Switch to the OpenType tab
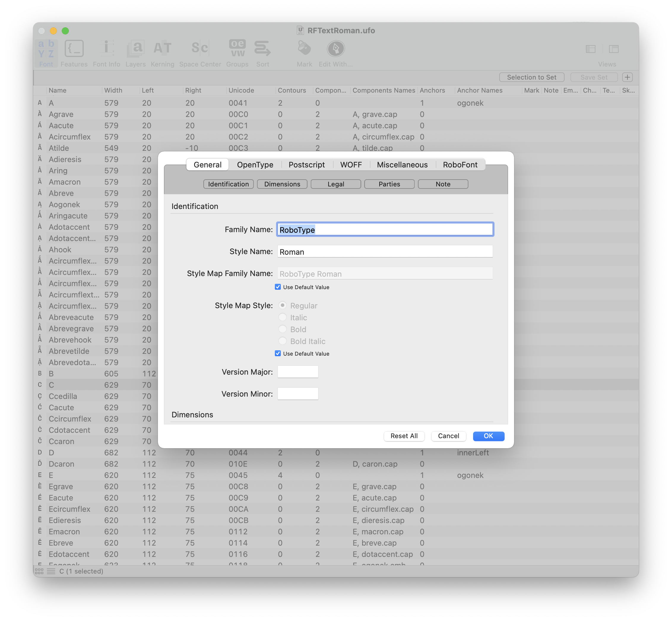 tap(255, 165)
